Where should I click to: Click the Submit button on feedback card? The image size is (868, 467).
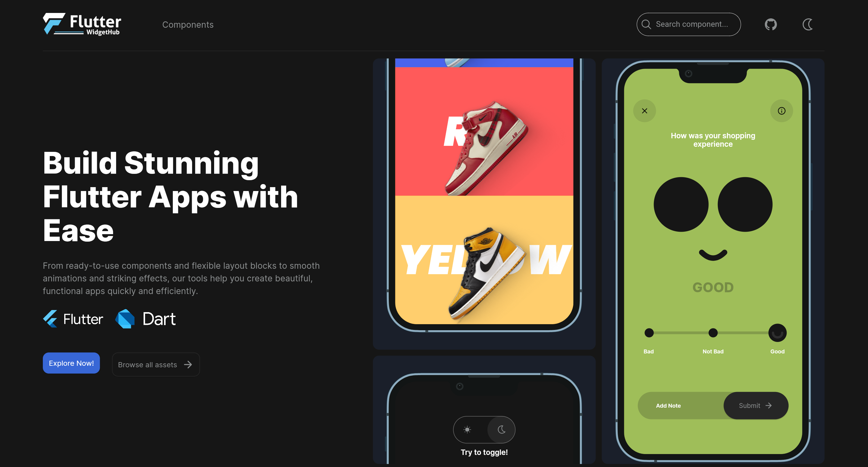pos(754,406)
